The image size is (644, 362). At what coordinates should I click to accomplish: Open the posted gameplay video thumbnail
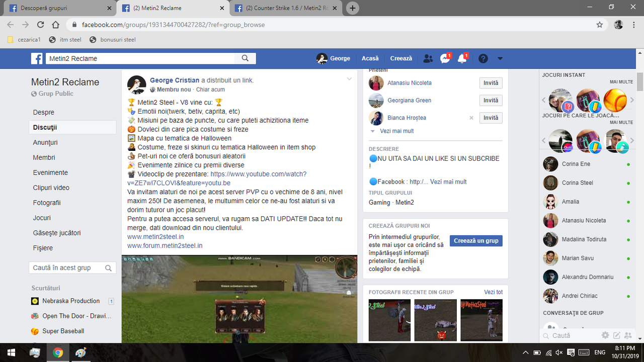(239, 299)
